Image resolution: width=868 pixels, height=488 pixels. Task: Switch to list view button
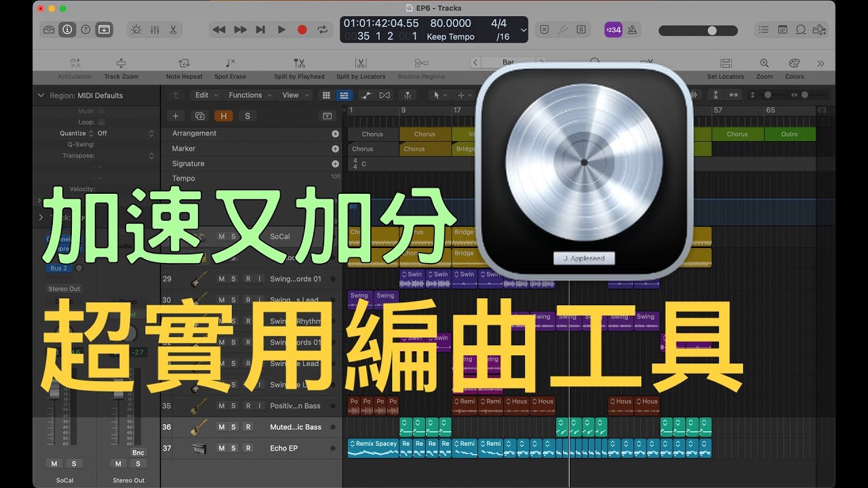[x=344, y=96]
